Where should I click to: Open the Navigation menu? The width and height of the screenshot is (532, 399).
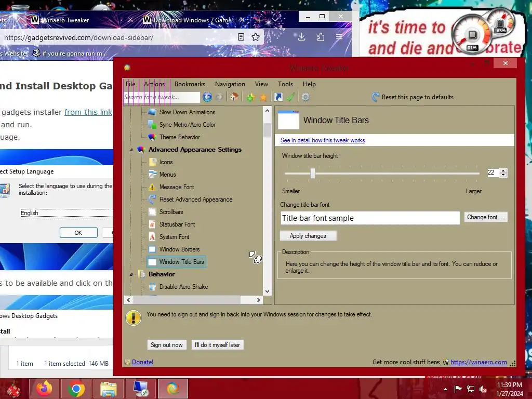230,84
